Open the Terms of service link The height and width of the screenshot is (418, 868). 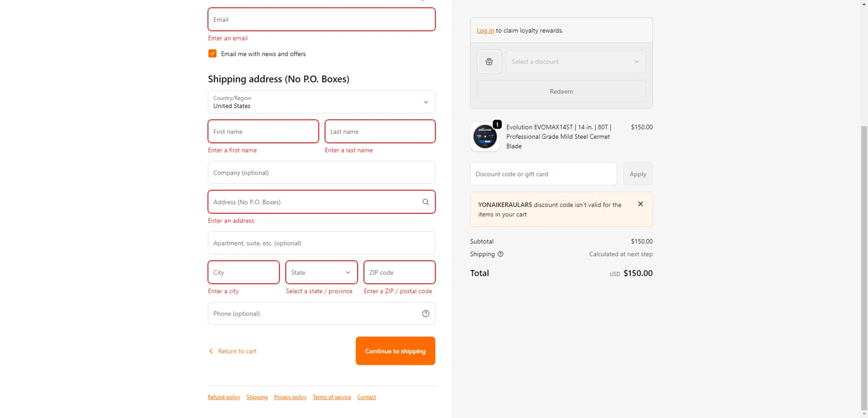pyautogui.click(x=332, y=397)
